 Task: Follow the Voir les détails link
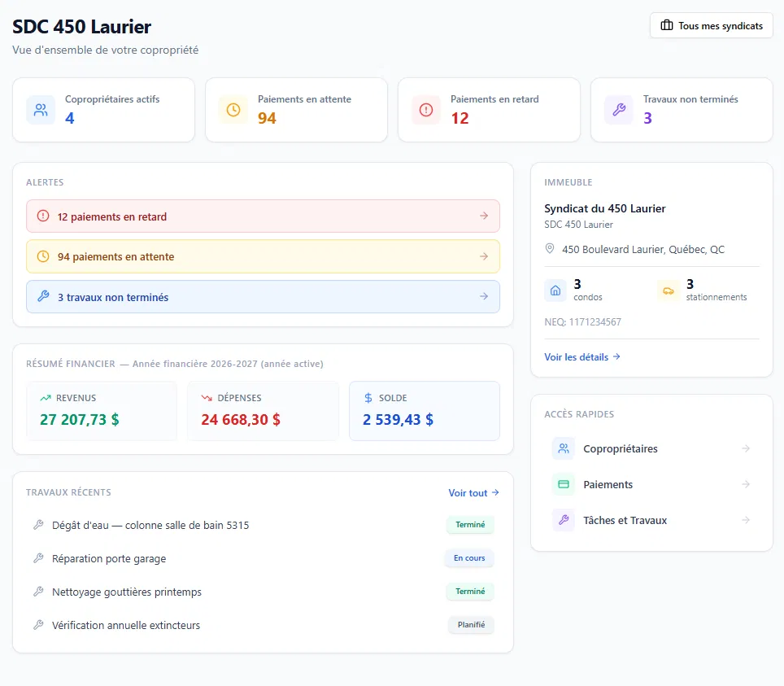[x=582, y=356]
